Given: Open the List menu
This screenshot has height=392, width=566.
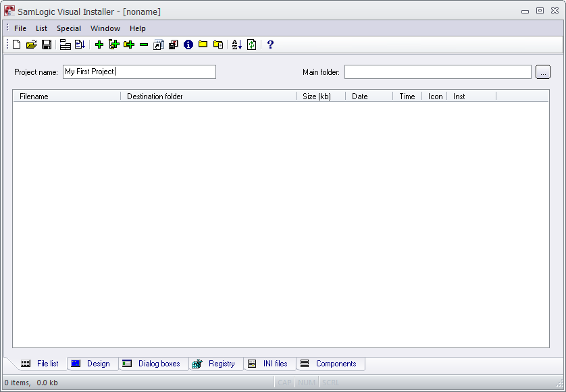Looking at the screenshot, I should pyautogui.click(x=41, y=28).
